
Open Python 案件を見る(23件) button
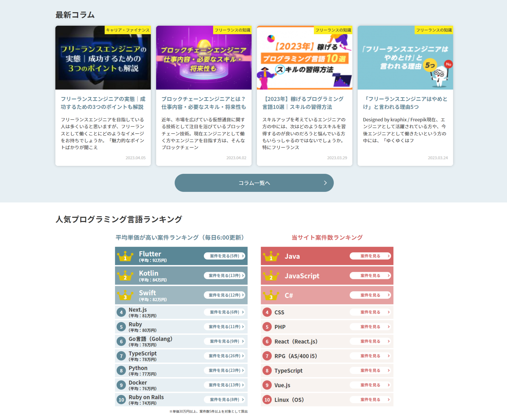(x=224, y=370)
